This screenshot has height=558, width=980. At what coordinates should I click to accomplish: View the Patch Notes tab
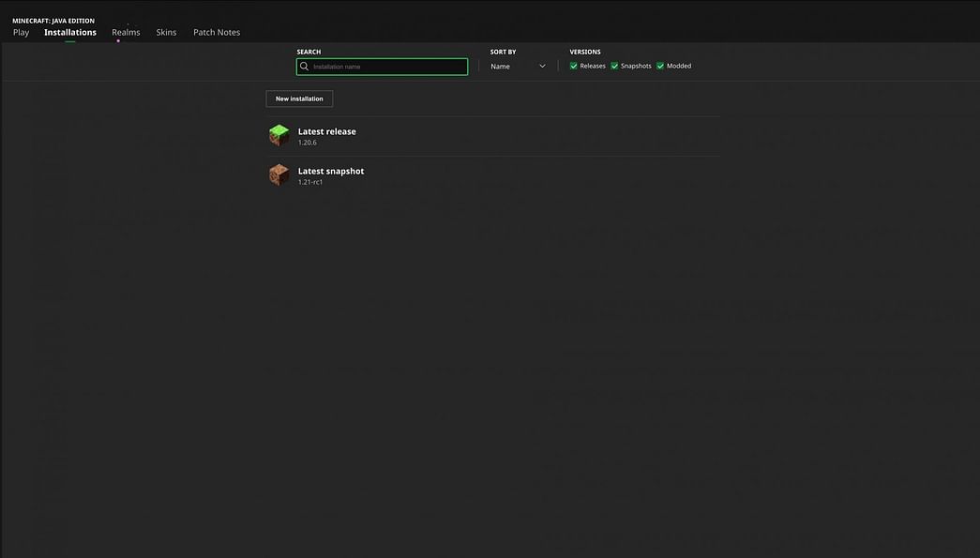coord(217,33)
